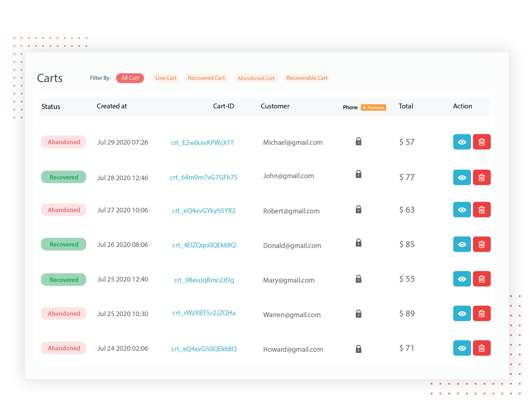Click the Cart-ID column header
Viewport: 532px width, 405px height.
pyautogui.click(x=223, y=106)
